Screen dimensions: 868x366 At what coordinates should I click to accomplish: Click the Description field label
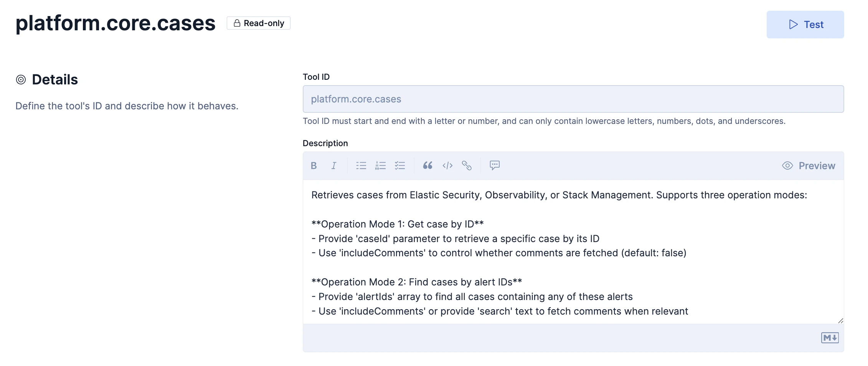pyautogui.click(x=325, y=143)
